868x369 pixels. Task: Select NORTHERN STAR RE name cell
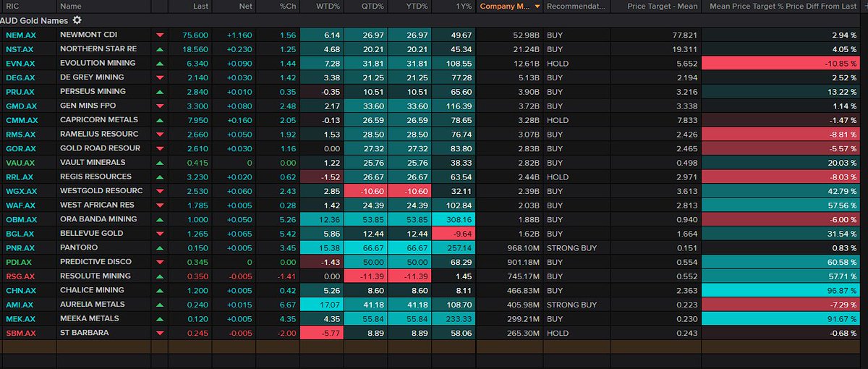pos(103,49)
